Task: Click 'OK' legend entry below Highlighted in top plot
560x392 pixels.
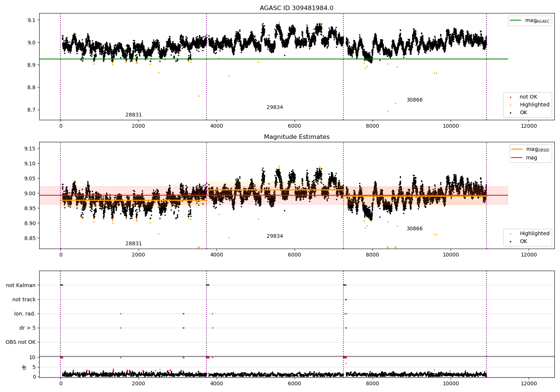Action: [523, 113]
